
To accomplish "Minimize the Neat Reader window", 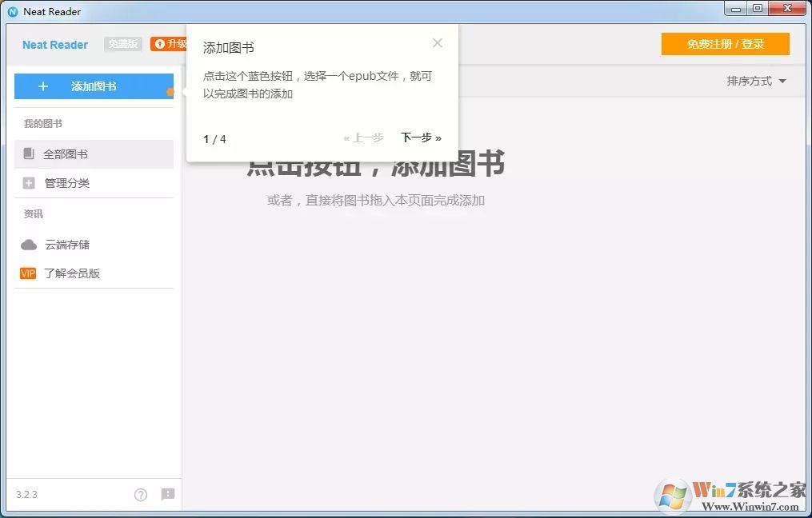I will click(735, 9).
